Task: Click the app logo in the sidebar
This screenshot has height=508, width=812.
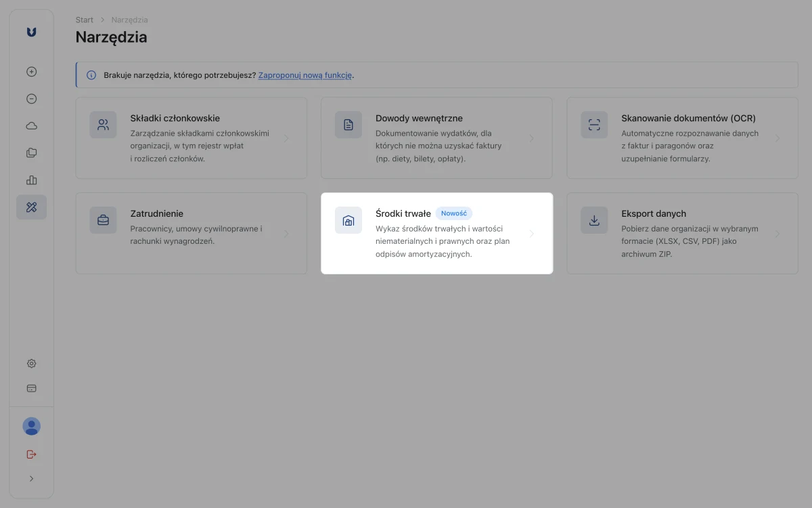Action: coord(31,32)
